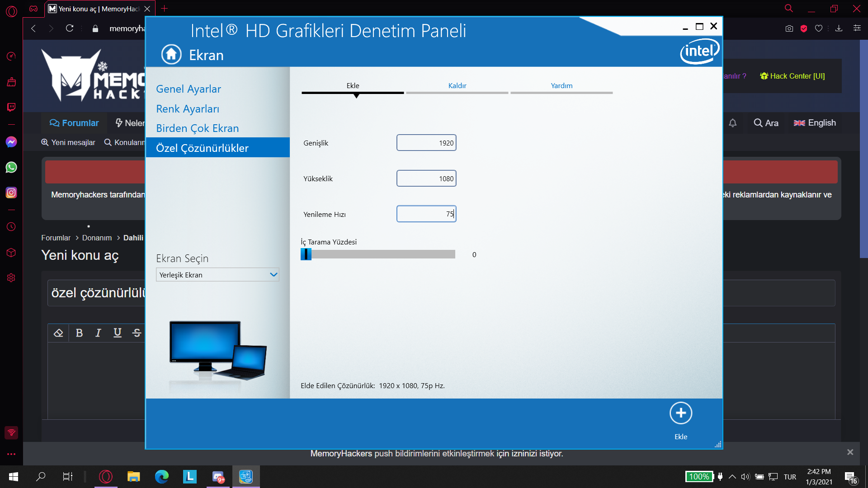Image resolution: width=868 pixels, height=488 pixels.
Task: Click the heart bookmark icon in Opera
Action: [819, 28]
